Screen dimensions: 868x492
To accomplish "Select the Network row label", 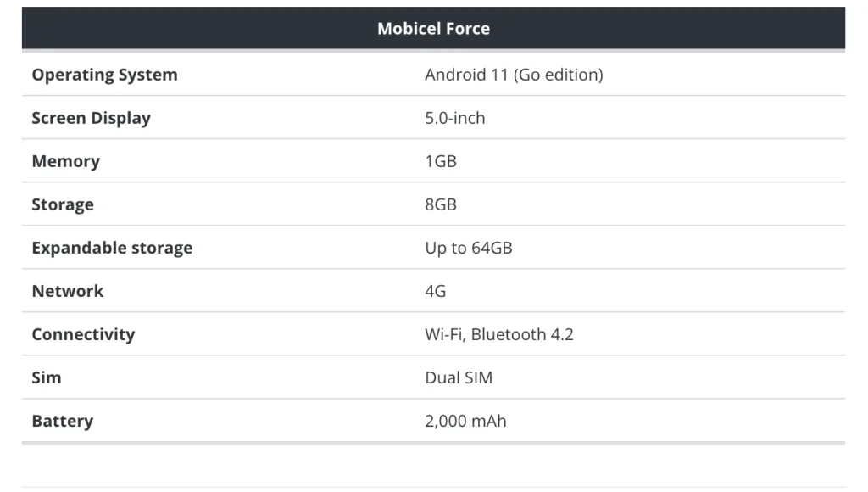I will coord(68,291).
